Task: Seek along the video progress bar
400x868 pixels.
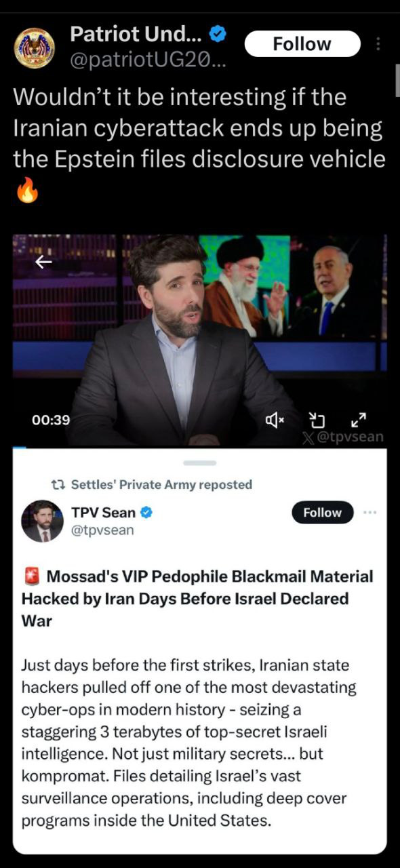Action: (x=200, y=447)
